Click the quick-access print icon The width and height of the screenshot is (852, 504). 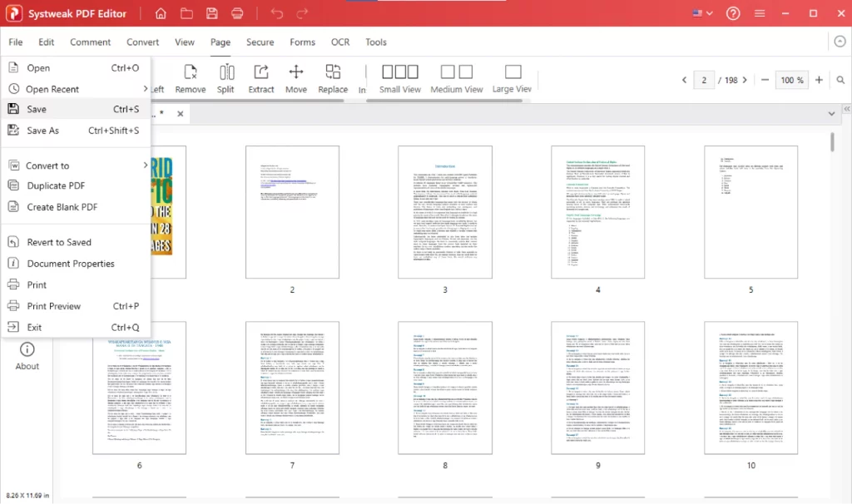click(x=236, y=12)
